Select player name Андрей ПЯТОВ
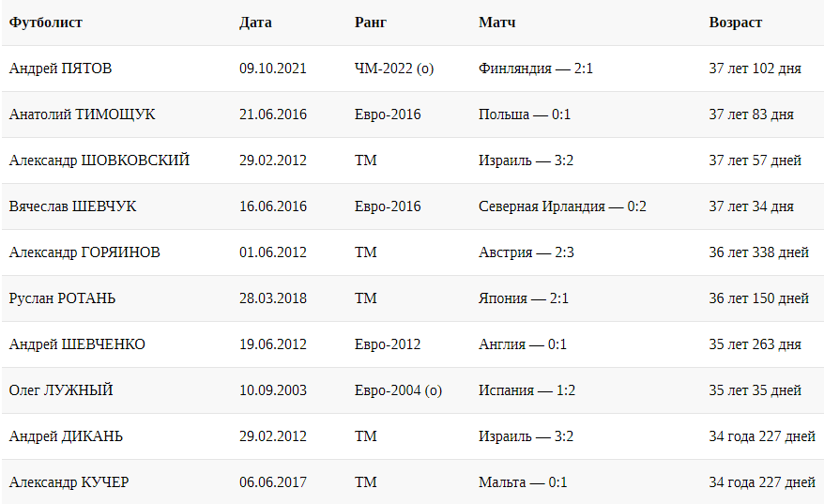This screenshot has width=824, height=504. coord(61,69)
